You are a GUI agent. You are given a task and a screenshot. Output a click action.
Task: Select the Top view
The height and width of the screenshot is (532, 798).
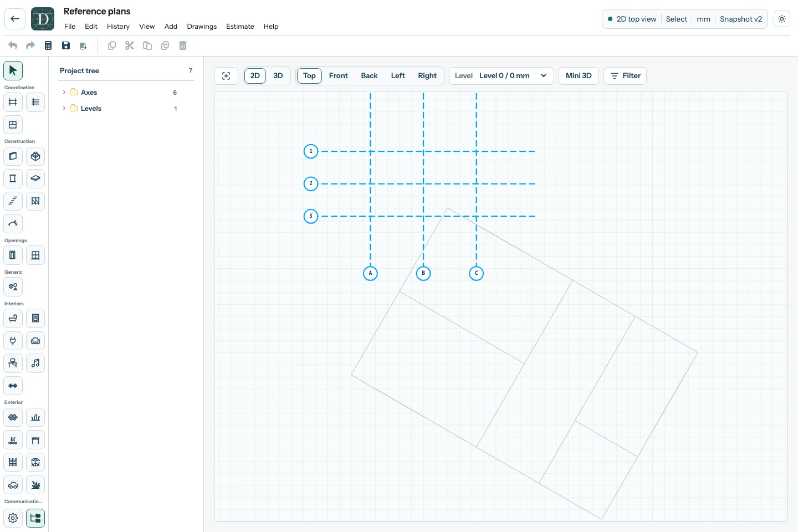coord(309,76)
